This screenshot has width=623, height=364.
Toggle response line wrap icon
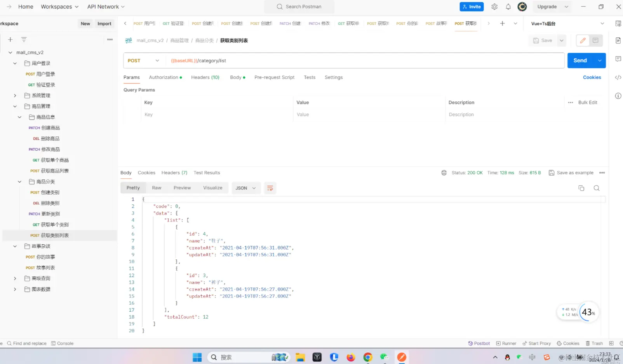tap(270, 188)
